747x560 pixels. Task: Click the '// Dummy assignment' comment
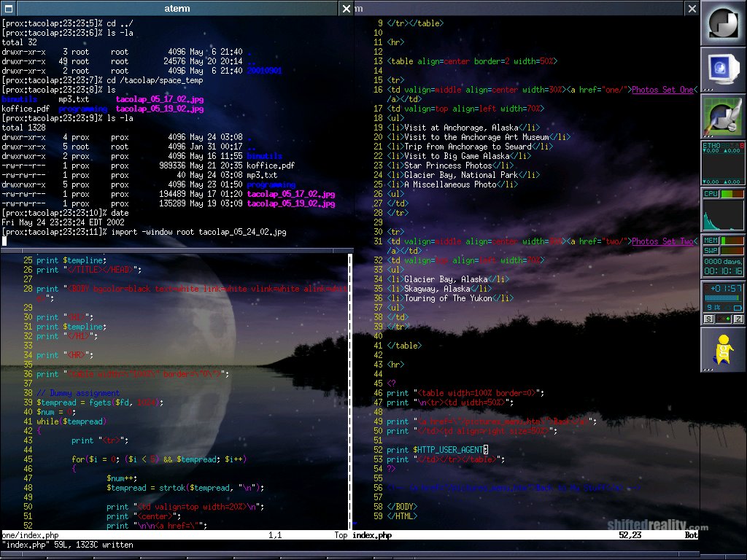tap(78, 393)
